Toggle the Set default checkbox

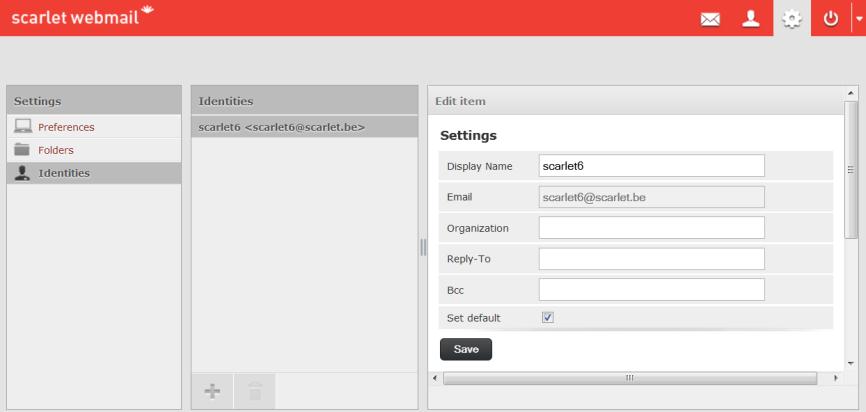click(548, 318)
